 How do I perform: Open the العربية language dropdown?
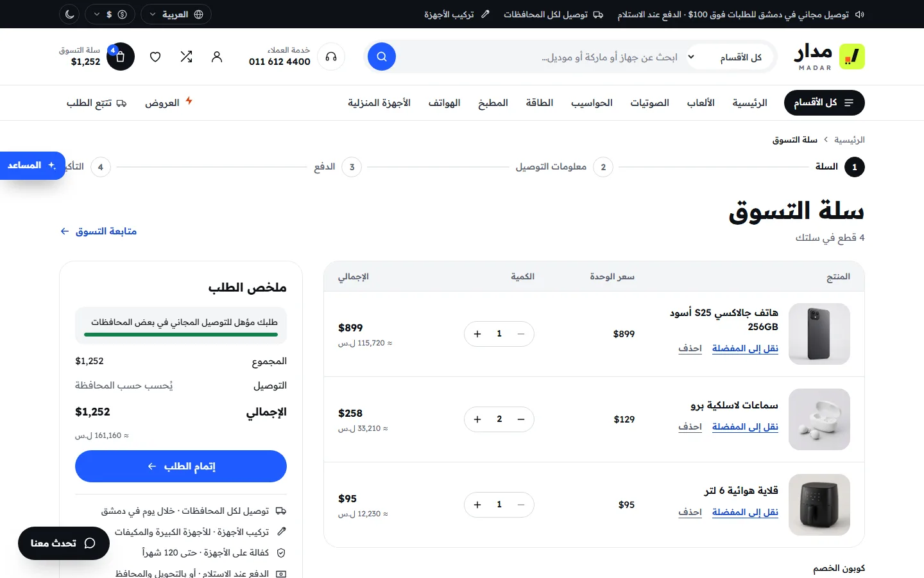point(176,14)
